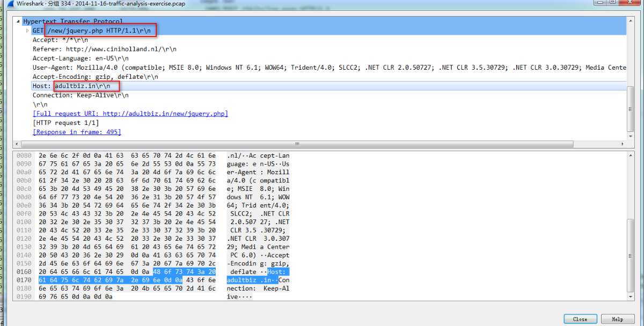
Task: Click ASCII text 'er-Agent : Mozill'
Action: [258, 172]
